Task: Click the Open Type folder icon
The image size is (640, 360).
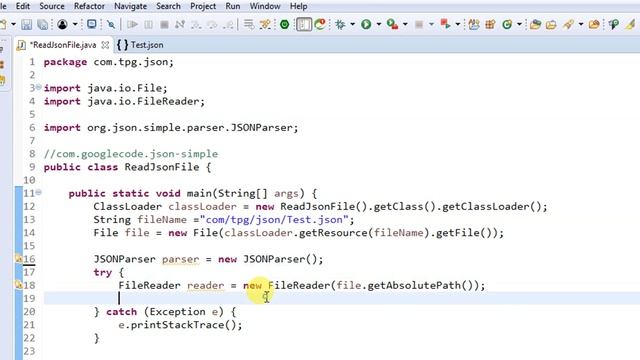Action: [535, 24]
